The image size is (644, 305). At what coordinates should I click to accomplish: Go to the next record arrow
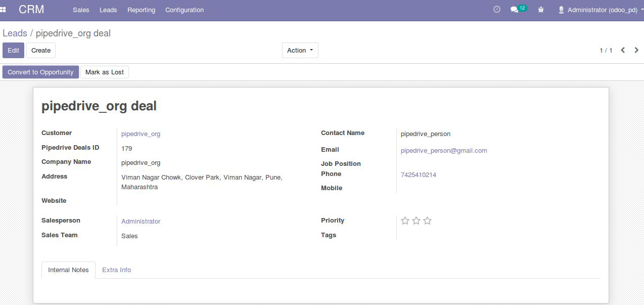click(636, 50)
